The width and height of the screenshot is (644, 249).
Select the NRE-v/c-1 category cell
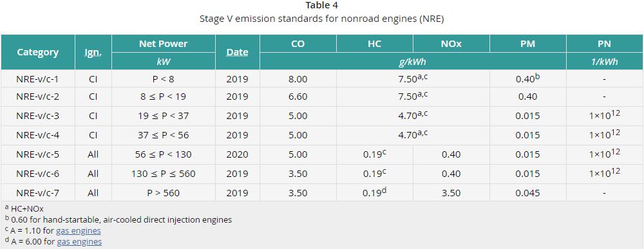38,78
